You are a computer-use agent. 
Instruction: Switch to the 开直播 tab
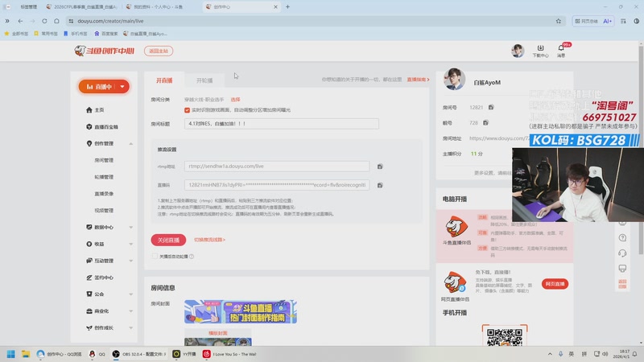click(164, 80)
